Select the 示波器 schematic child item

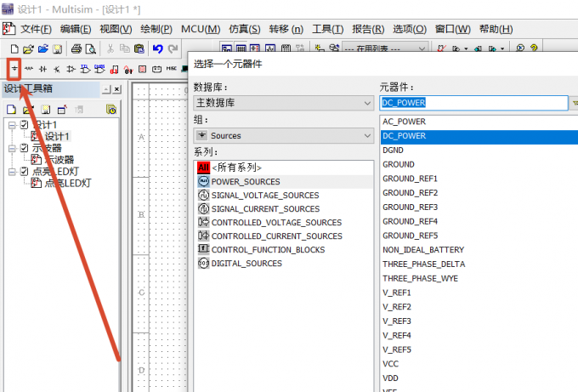[x=59, y=160]
